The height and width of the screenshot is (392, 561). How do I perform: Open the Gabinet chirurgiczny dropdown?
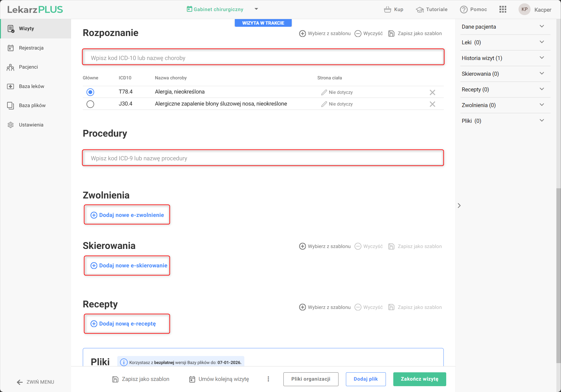click(x=256, y=9)
